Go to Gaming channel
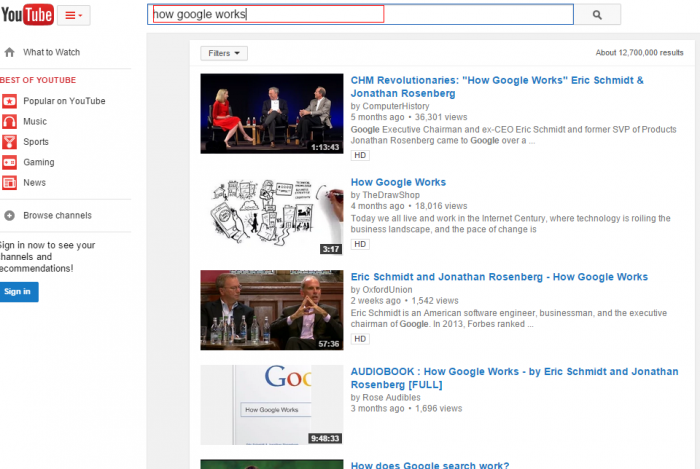The image size is (700, 469). [39, 162]
